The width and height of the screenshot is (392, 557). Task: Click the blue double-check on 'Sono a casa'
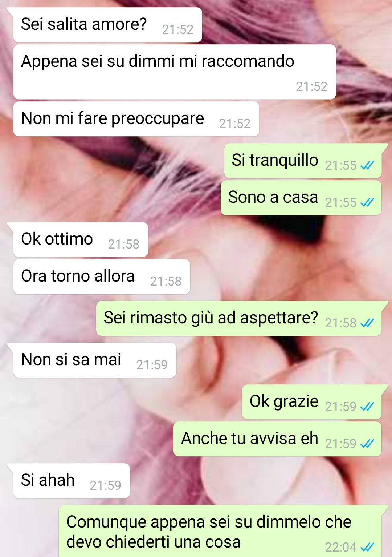click(x=367, y=202)
